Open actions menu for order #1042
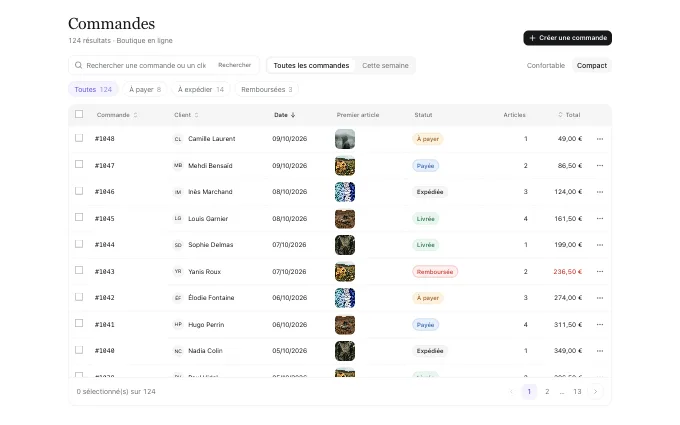 coord(600,298)
